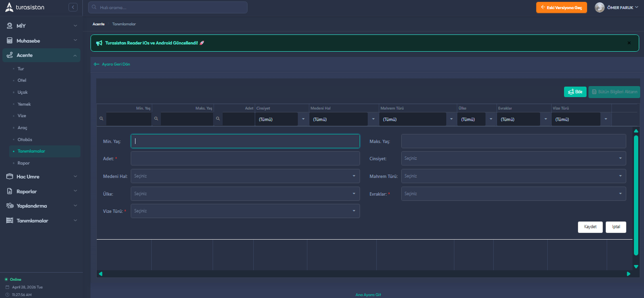This screenshot has width=644, height=298.
Task: Collapse the sidebar with the arrow icon
Action: pos(73,7)
